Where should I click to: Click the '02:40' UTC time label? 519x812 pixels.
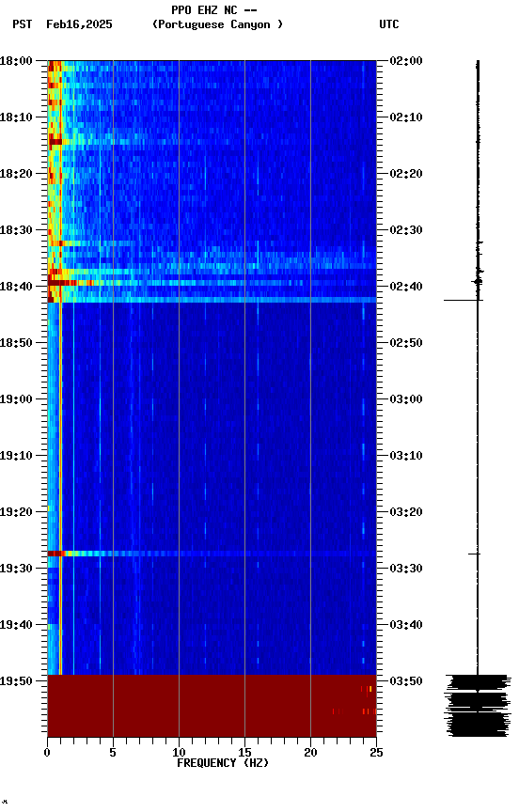pos(406,287)
